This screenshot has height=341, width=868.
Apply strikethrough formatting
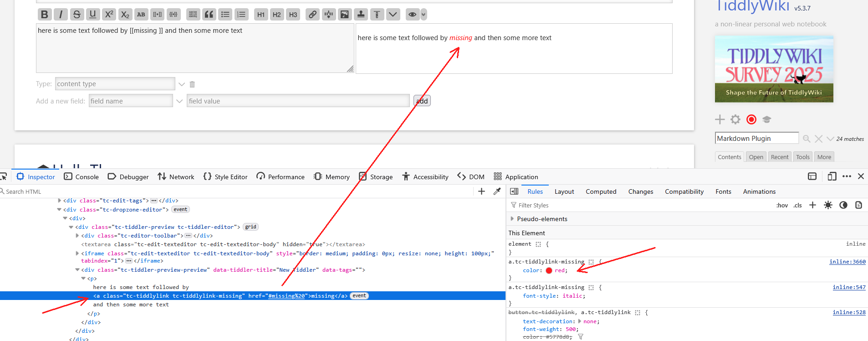[x=77, y=15]
